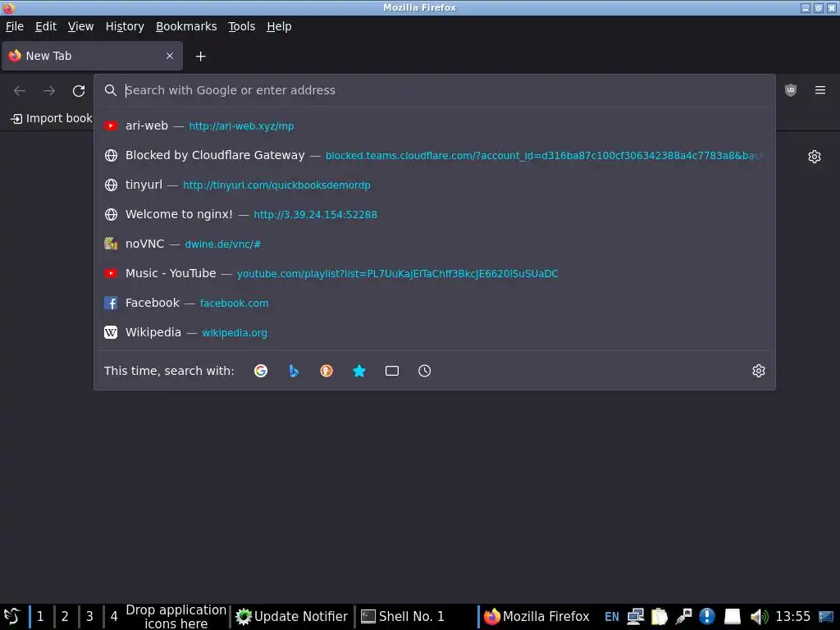The image size is (840, 630).
Task: Open the clipboard tray icon
Action: point(660,617)
